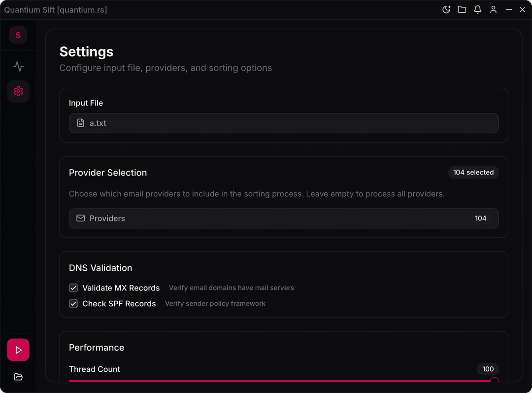Viewport: 532px width, 393px height.
Task: Click the DNS Validation heading
Action: [100, 268]
